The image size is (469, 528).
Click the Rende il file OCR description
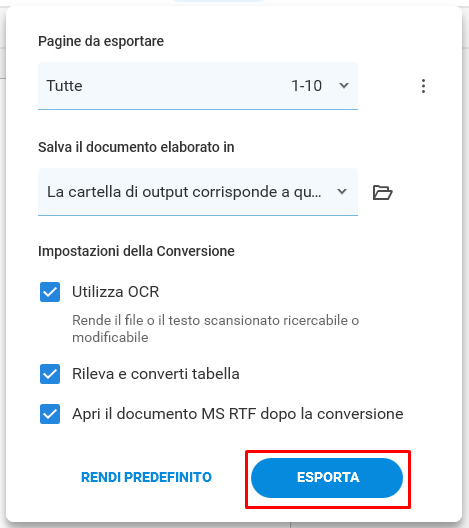tap(215, 329)
